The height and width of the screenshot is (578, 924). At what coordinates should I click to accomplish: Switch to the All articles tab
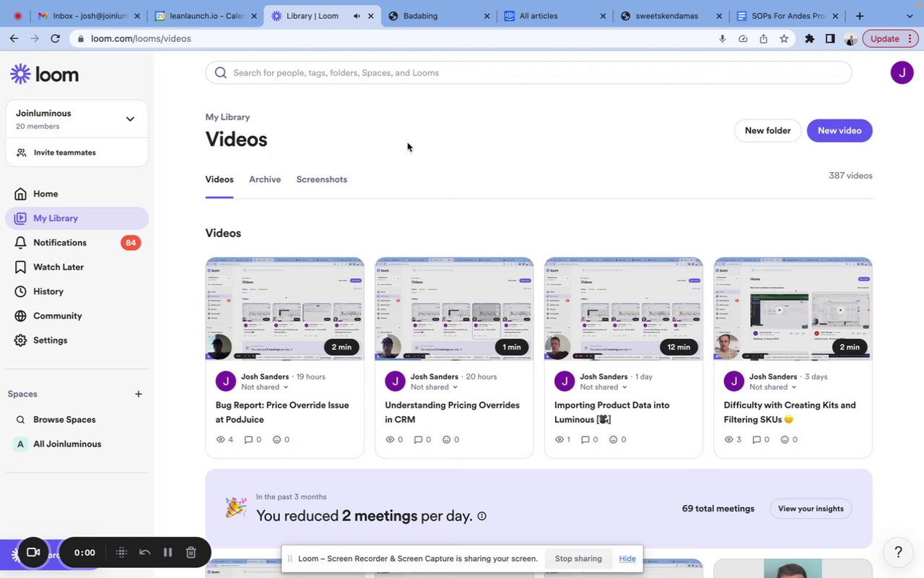pyautogui.click(x=554, y=16)
